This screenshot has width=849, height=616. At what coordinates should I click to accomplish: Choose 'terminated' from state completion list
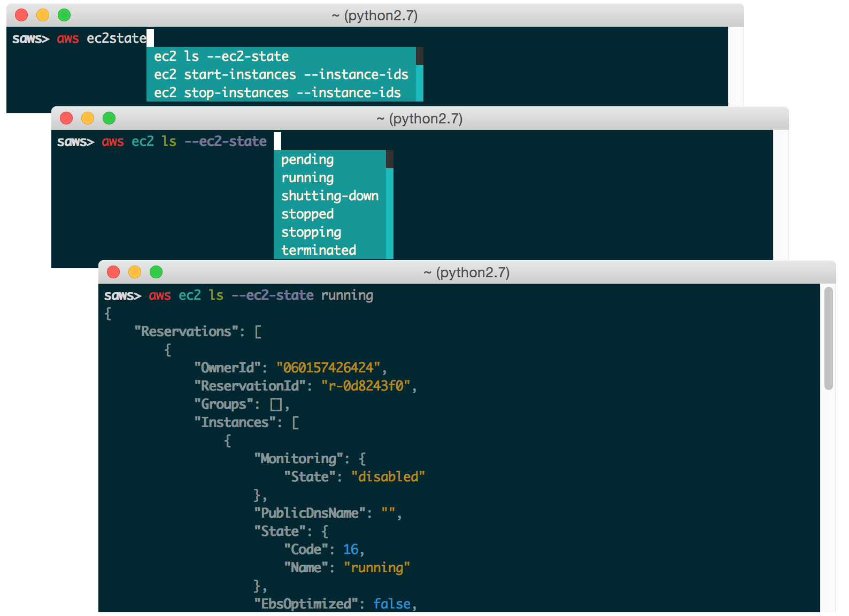(329, 250)
